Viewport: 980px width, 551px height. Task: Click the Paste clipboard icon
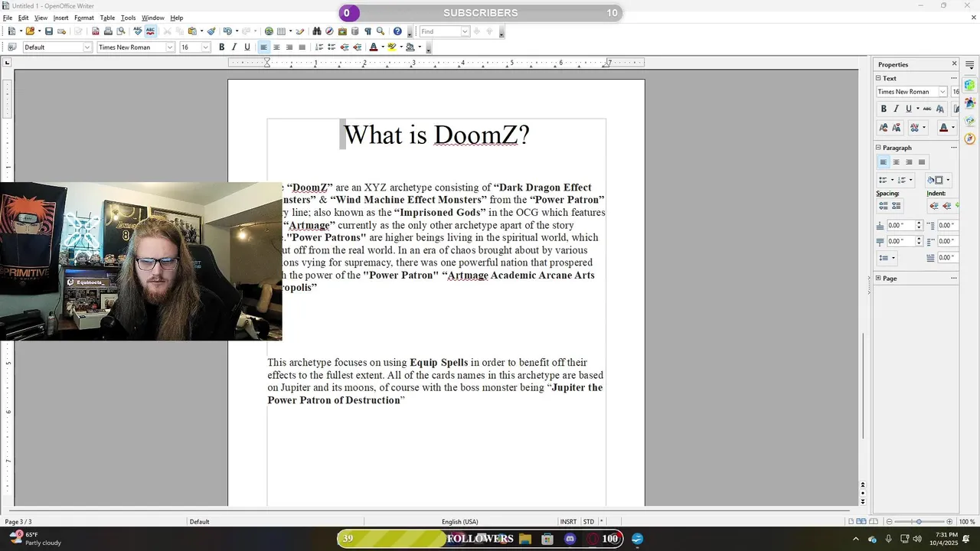pos(192,31)
